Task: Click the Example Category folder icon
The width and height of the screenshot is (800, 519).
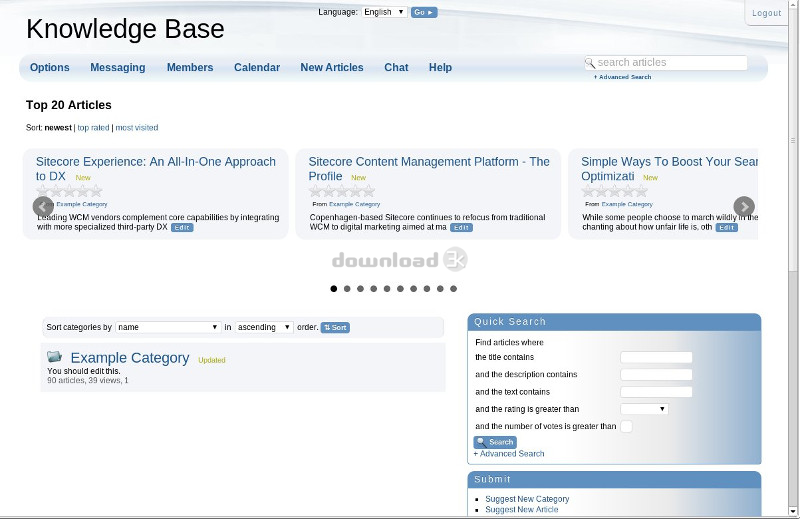Action: click(x=54, y=356)
